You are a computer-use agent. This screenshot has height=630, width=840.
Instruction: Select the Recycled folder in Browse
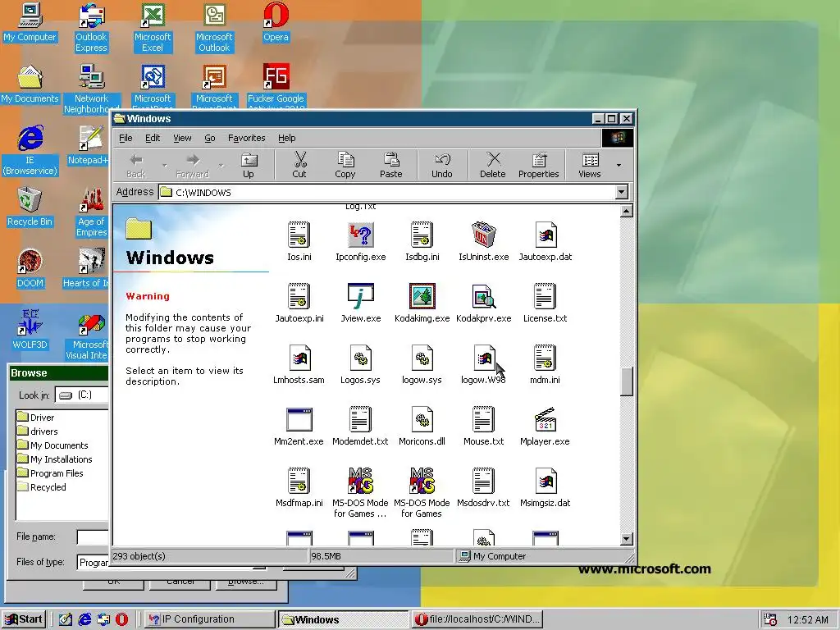[42, 487]
